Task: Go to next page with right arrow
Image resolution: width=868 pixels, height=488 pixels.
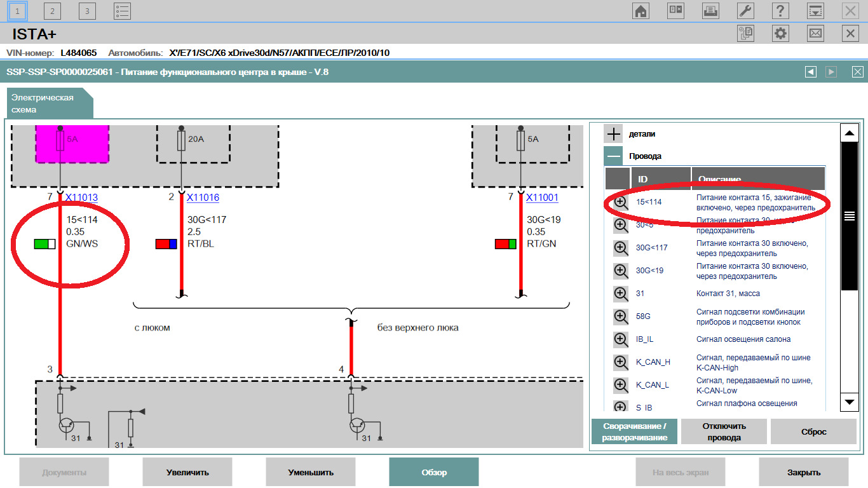Action: (831, 72)
